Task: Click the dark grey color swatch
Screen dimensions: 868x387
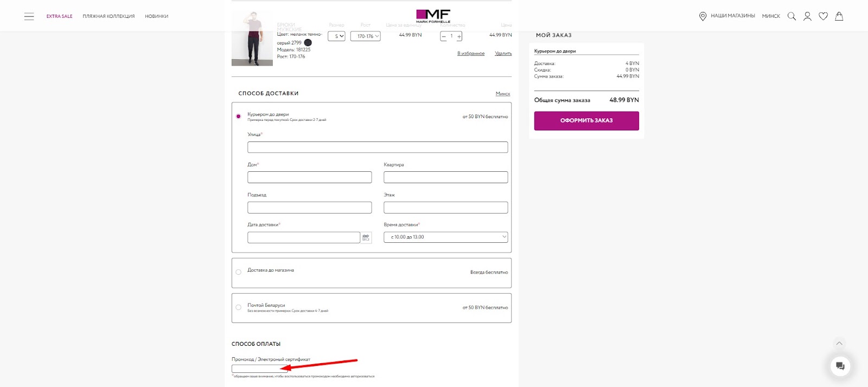Action: point(308,42)
